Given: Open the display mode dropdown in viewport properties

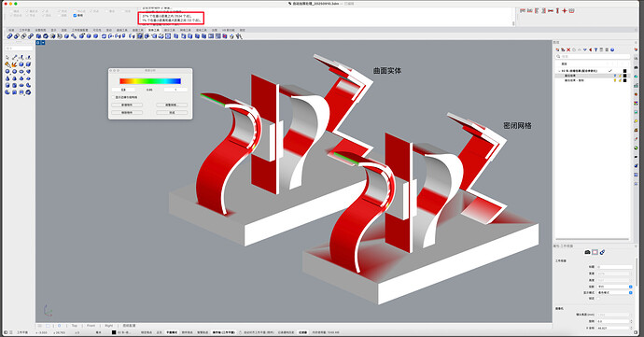Looking at the screenshot, I should [614, 292].
